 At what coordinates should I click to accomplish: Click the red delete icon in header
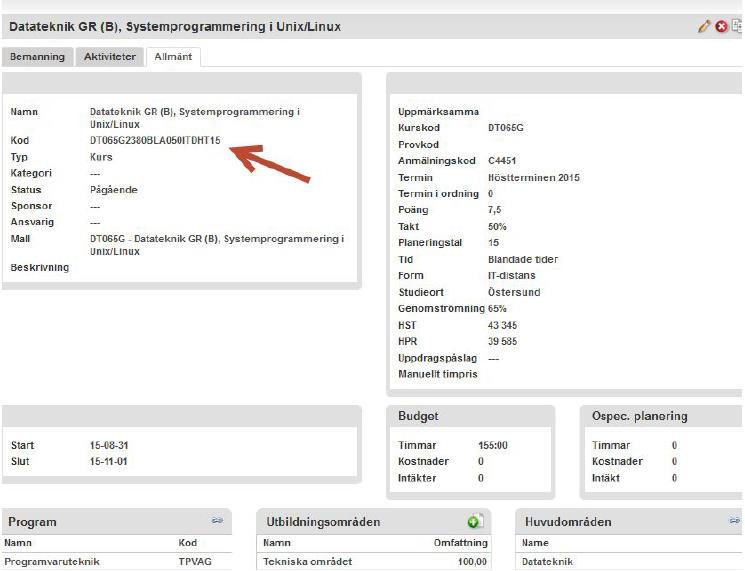point(721,27)
